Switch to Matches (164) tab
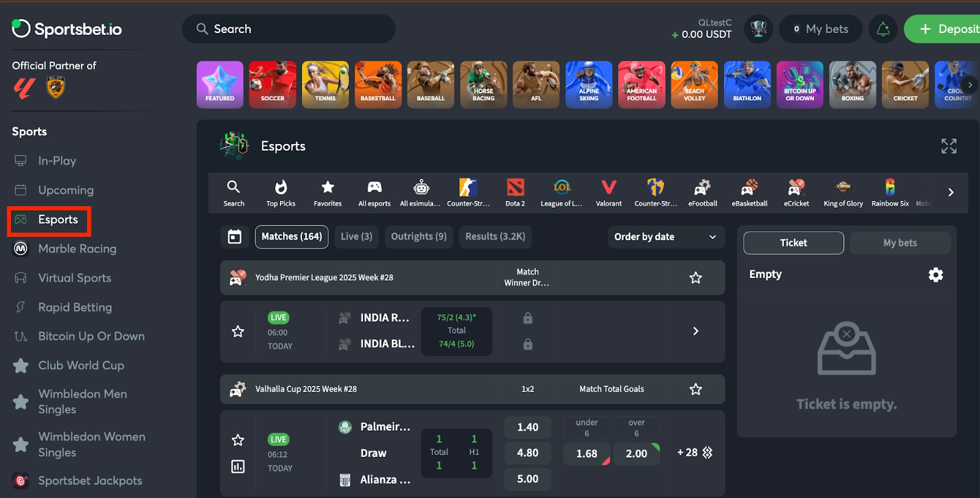 (x=292, y=236)
